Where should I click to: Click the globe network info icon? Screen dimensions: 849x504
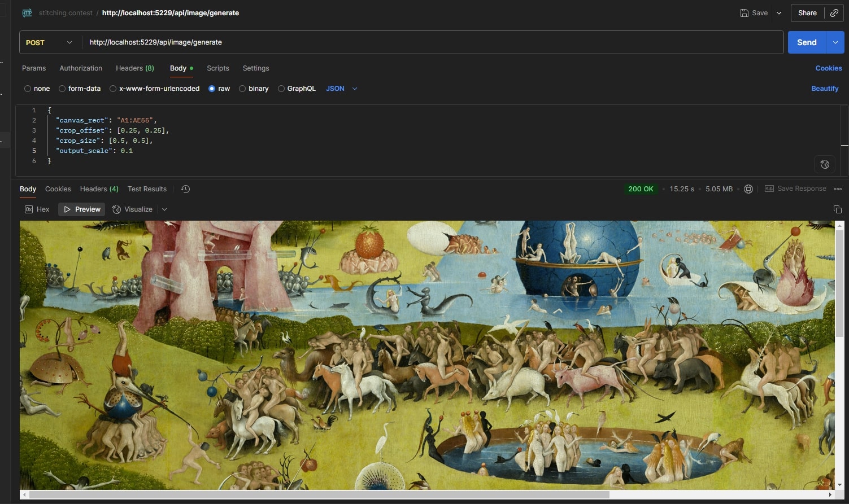click(748, 189)
